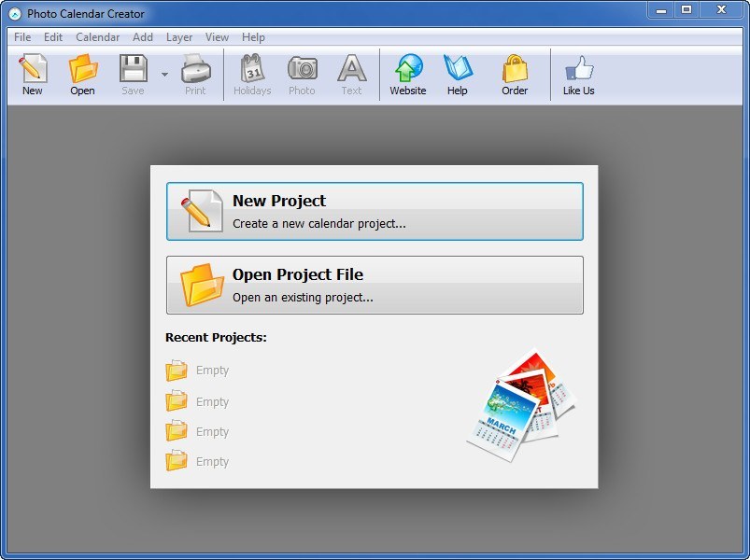Click the Open Project File button
This screenshot has height=560, width=750.
tap(375, 286)
